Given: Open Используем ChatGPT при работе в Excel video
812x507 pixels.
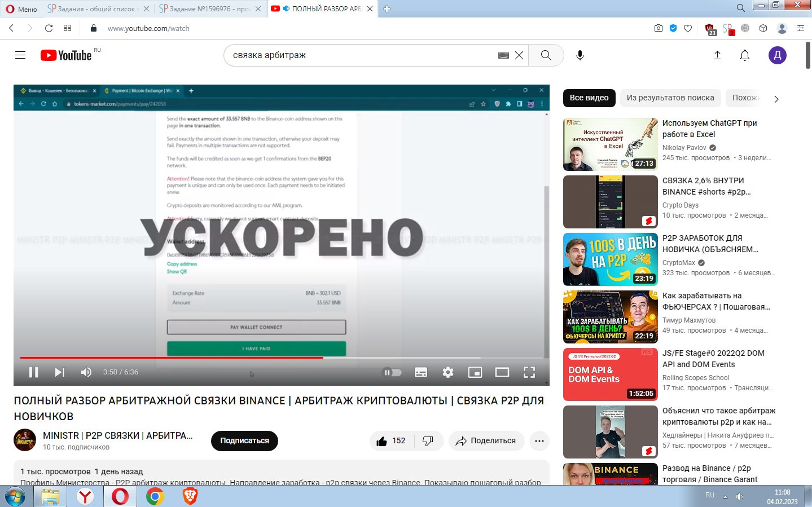Looking at the screenshot, I should coord(709,129).
